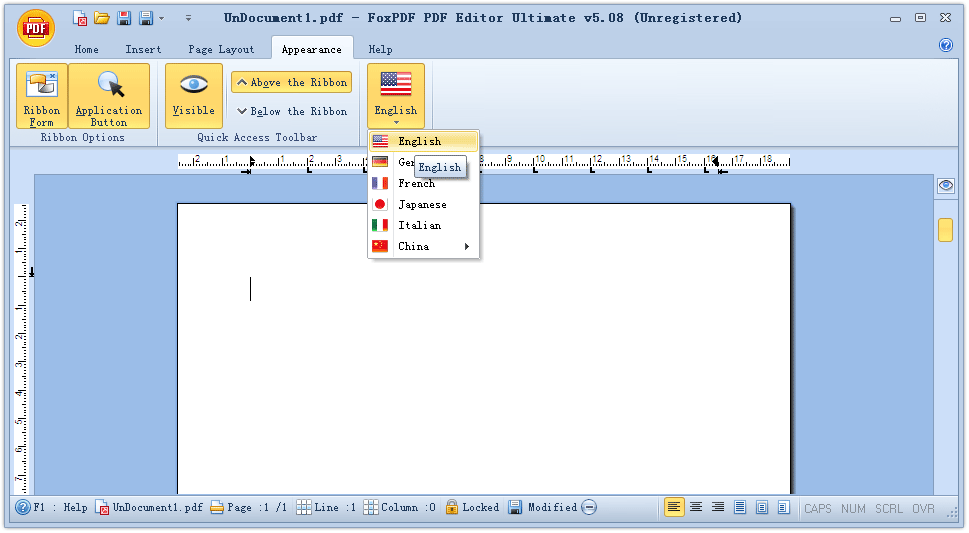Select Italian language entry
The width and height of the screenshot is (969, 533).
pyautogui.click(x=423, y=226)
